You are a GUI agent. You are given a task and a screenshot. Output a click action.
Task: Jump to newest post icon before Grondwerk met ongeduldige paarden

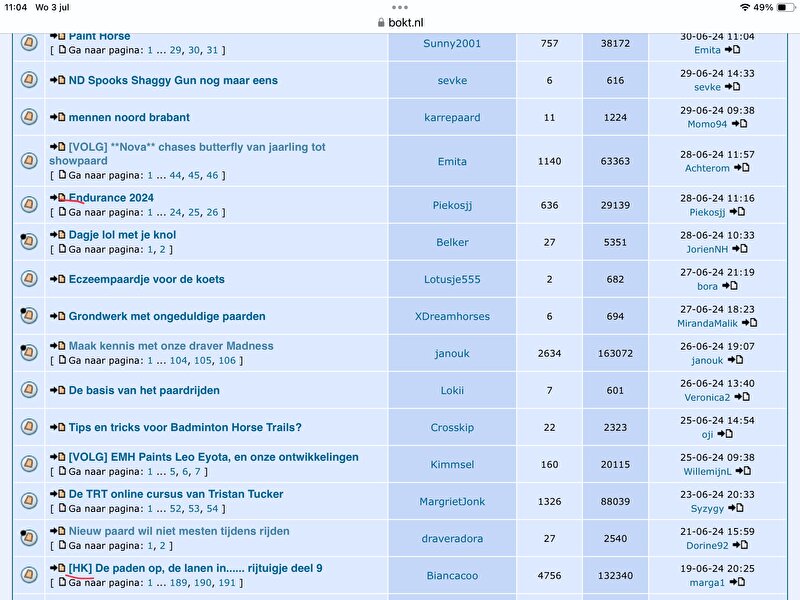coord(58,316)
